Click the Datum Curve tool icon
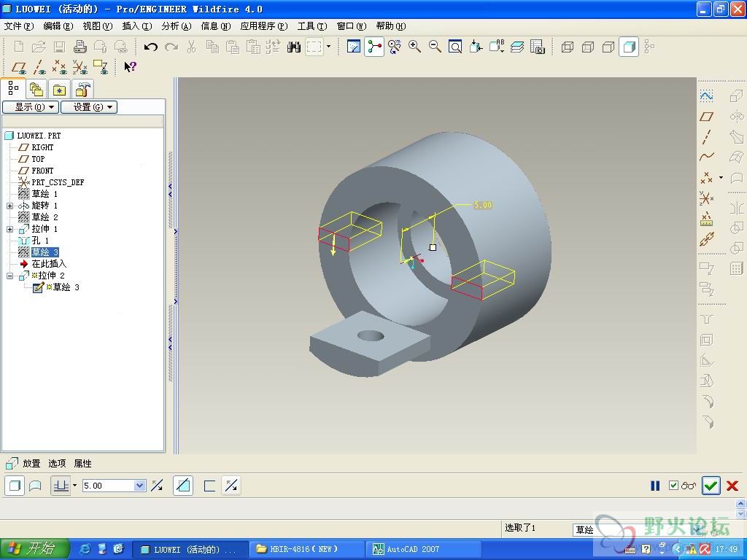The image size is (747, 560). (x=706, y=156)
